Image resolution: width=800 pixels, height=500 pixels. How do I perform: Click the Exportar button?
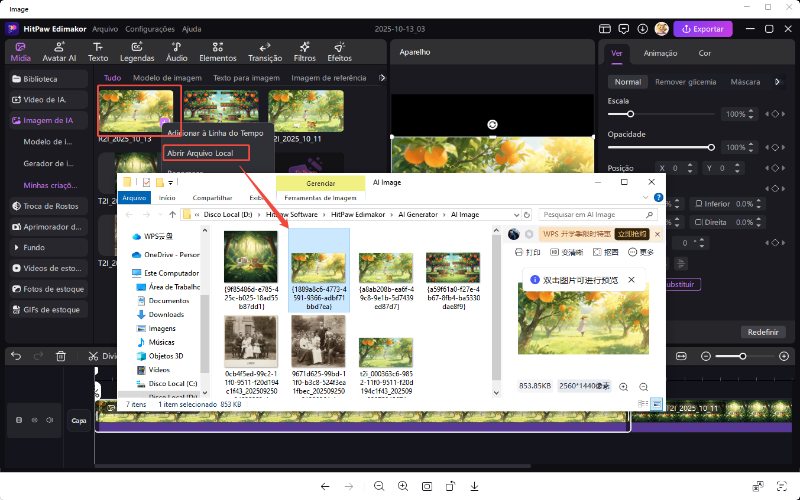(709, 29)
